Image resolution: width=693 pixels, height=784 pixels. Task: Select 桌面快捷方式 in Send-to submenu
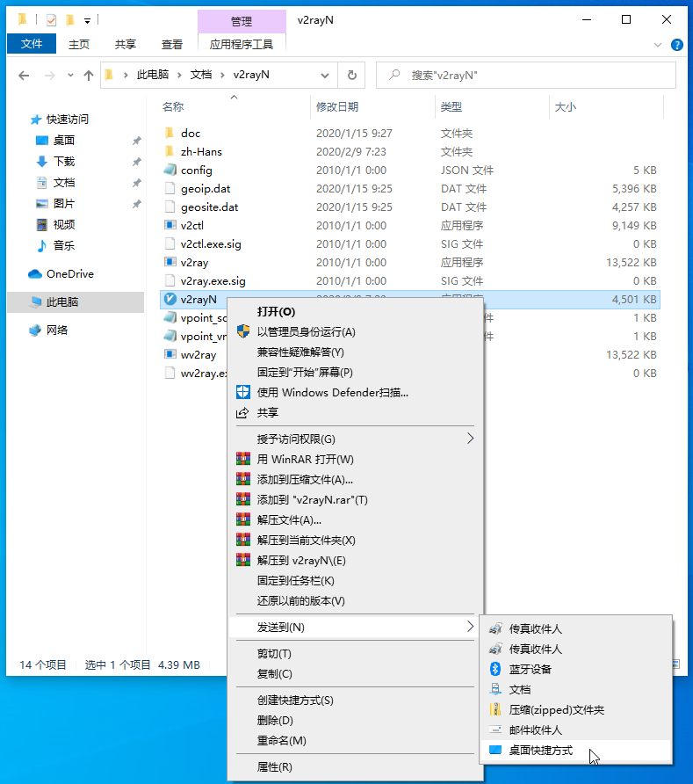pos(575,750)
